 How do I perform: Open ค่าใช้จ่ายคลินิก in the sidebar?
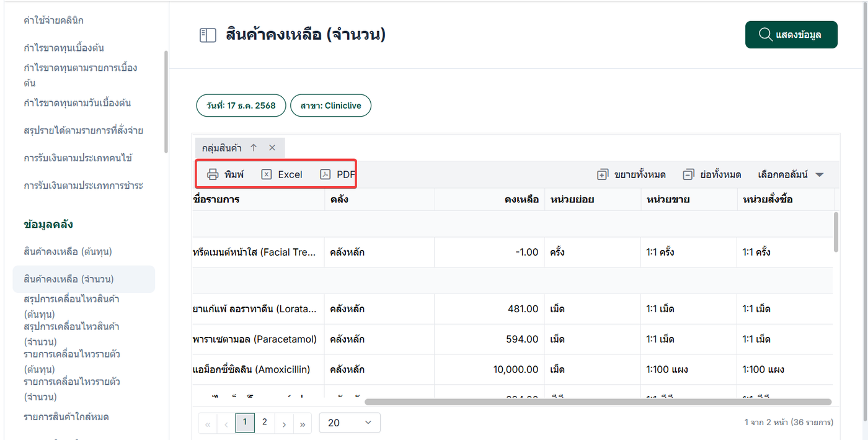coord(53,20)
